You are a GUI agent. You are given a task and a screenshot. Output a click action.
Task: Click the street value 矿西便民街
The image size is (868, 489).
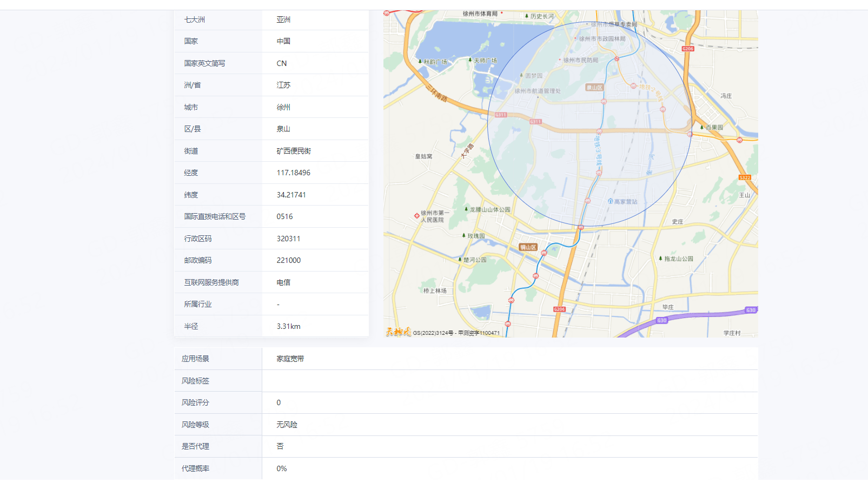294,151
